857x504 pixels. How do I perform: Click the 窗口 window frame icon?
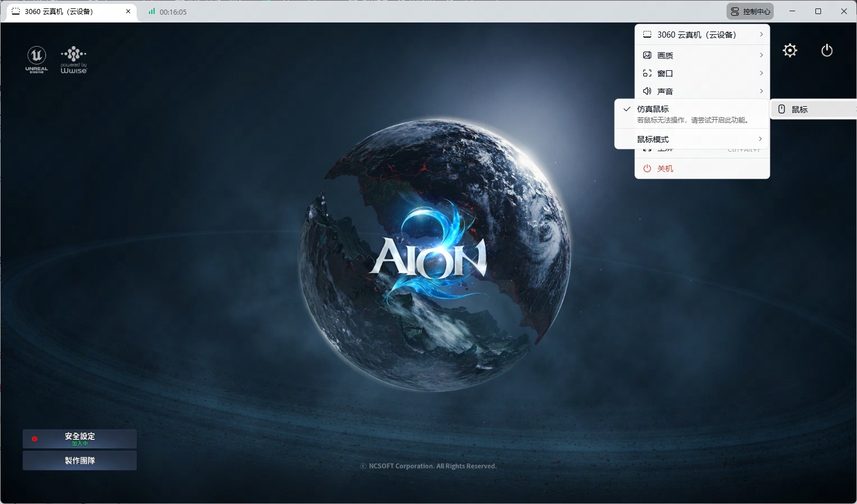(x=647, y=73)
